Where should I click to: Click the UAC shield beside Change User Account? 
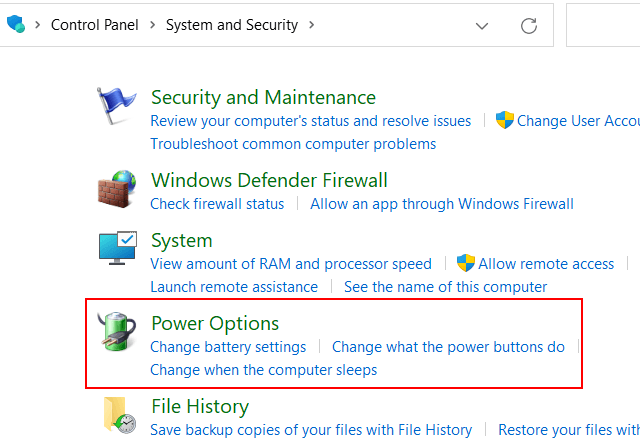click(x=504, y=120)
